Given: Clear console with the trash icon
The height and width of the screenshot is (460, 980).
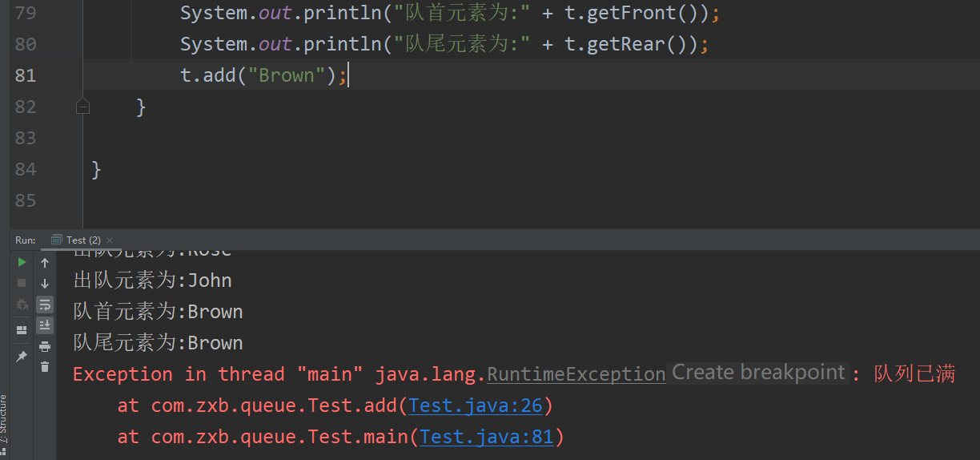Looking at the screenshot, I should (45, 366).
